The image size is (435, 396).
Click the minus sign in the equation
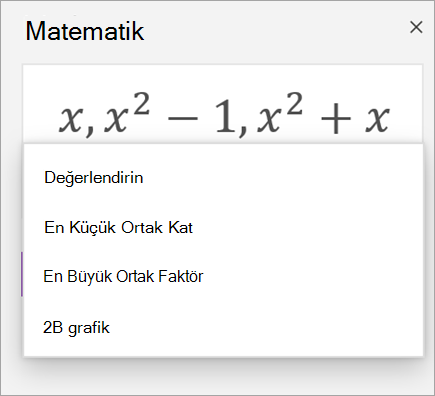(183, 118)
